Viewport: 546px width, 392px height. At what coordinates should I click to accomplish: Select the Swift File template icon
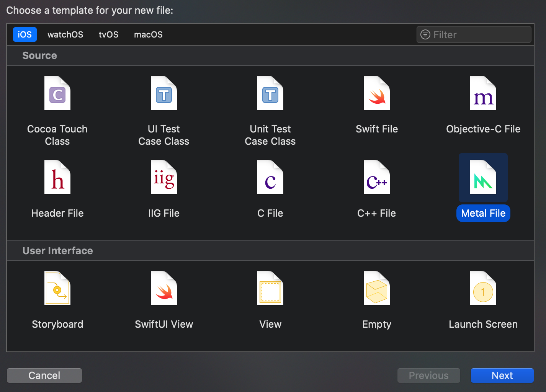(x=377, y=93)
